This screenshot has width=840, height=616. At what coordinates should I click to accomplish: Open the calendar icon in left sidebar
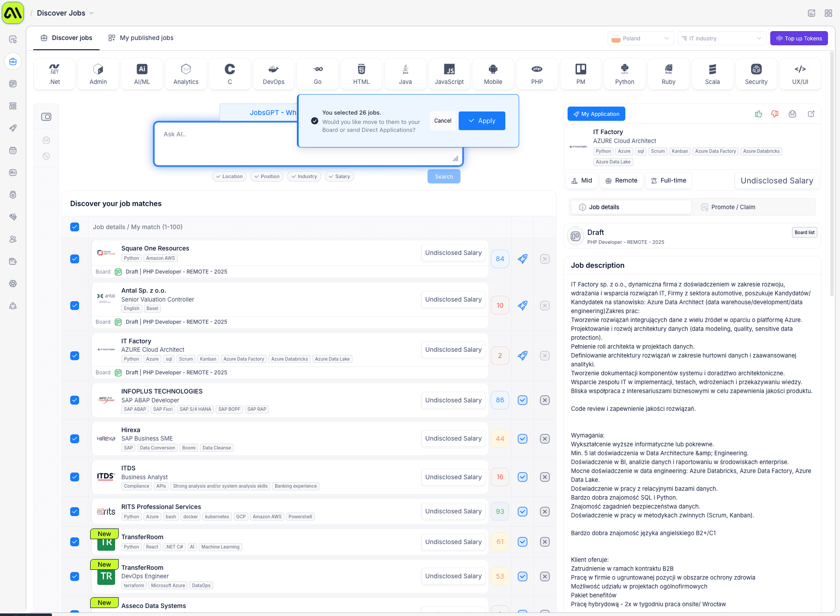pyautogui.click(x=13, y=150)
